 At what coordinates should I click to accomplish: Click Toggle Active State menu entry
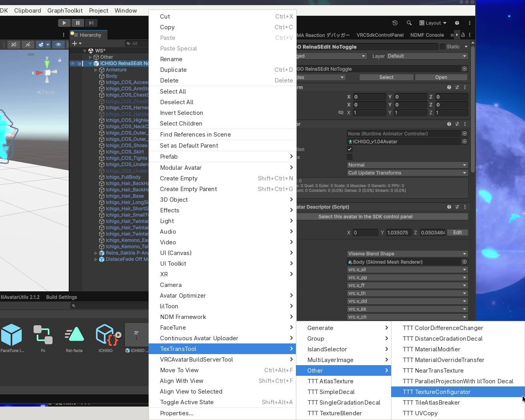(x=222, y=402)
